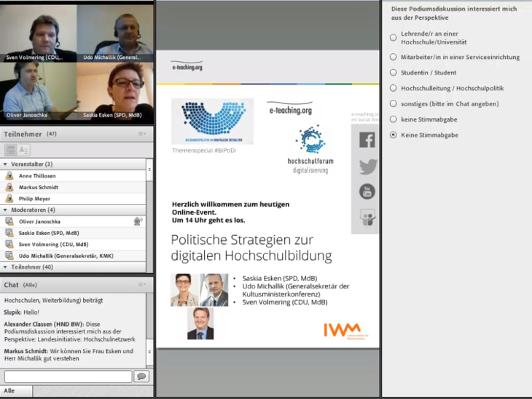Click the YouTube icon on the slide
Image resolution: width=532 pixels, height=399 pixels.
pos(367,191)
